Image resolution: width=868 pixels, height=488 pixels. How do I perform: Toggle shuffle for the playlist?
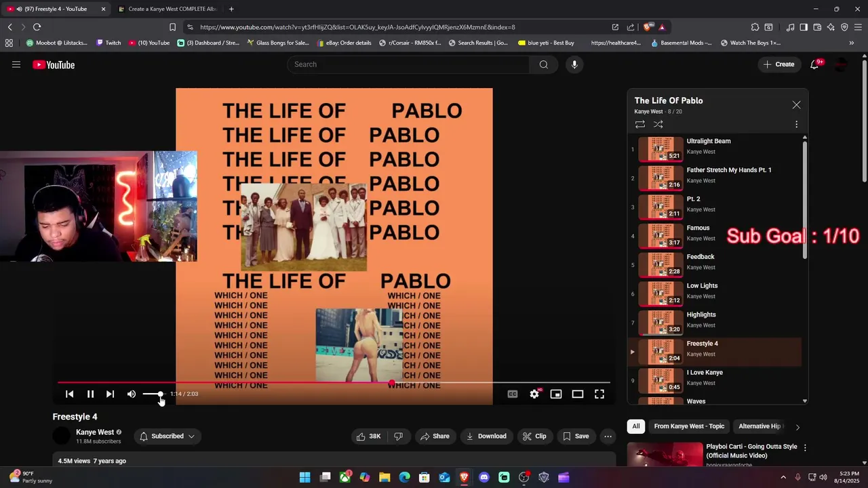658,124
